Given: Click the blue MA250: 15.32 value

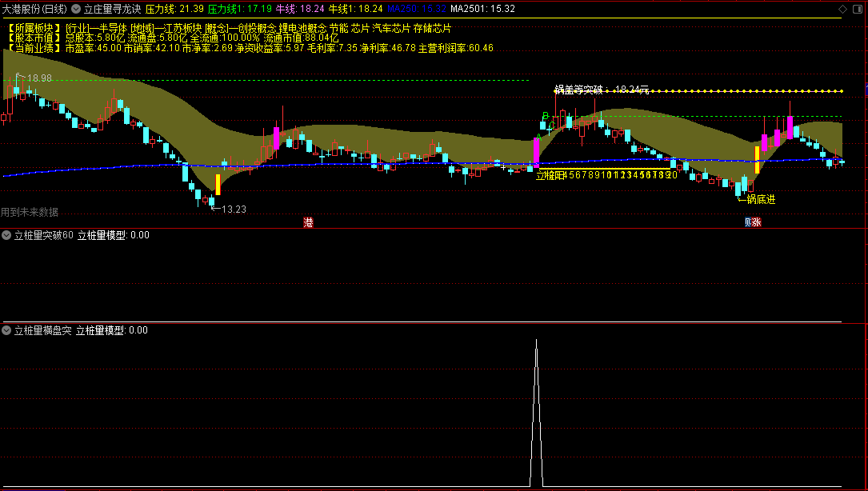Looking at the screenshot, I should [x=417, y=9].
